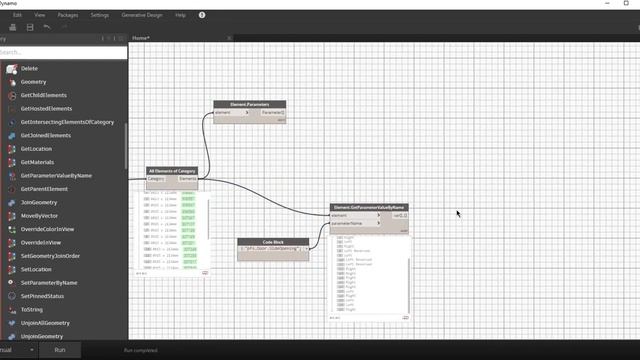Pick the GetJoinedElements node icon
This screenshot has width=640, height=360.
pyautogui.click(x=11, y=136)
